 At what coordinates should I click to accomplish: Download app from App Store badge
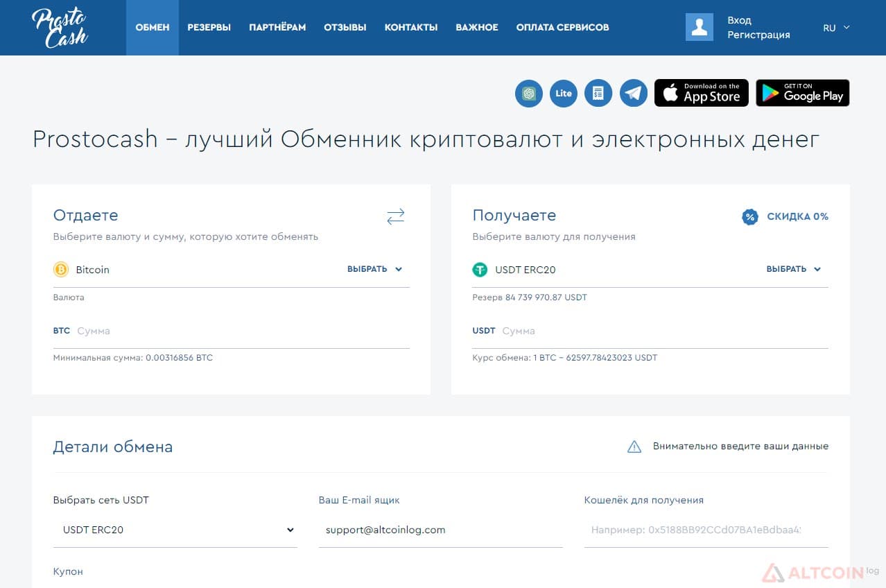coord(702,93)
